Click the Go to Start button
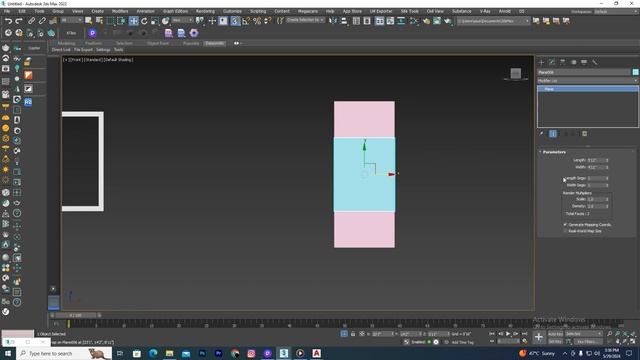 pos(492,334)
